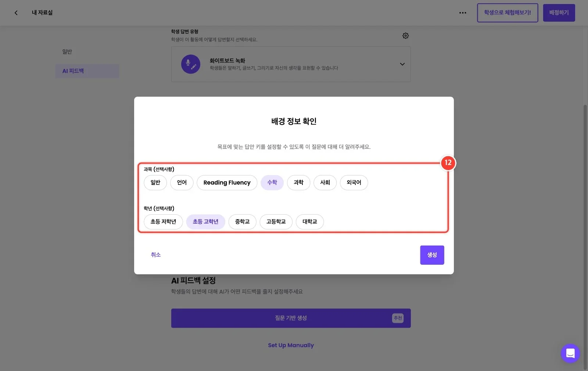
Task: Click the 과목 (선택사항) label
Action: pyautogui.click(x=159, y=169)
